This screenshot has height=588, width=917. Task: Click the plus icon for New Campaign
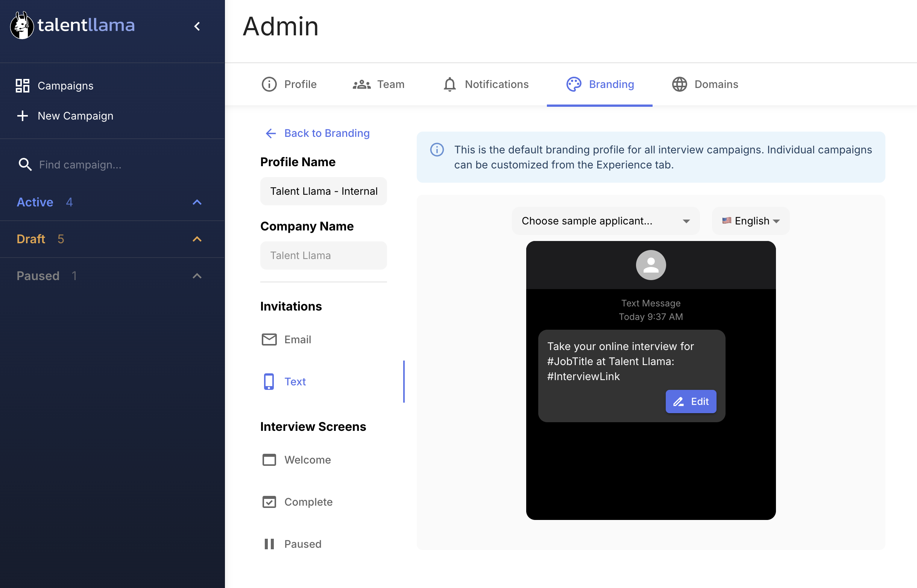(23, 116)
